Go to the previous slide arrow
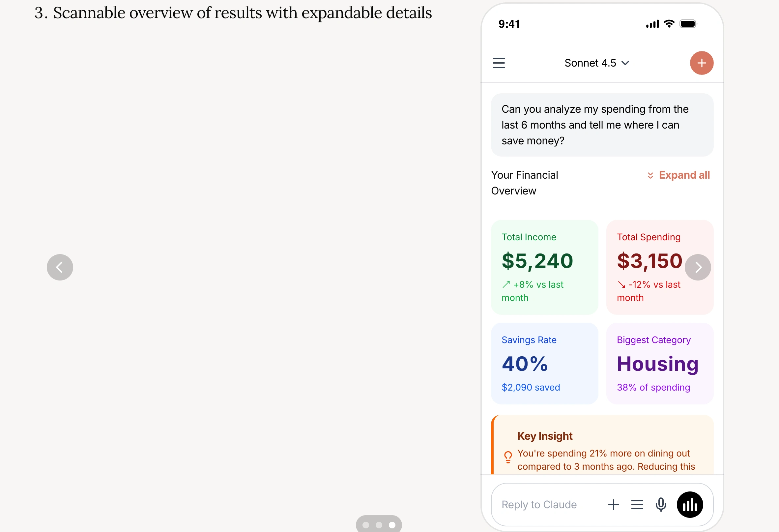 click(x=60, y=267)
